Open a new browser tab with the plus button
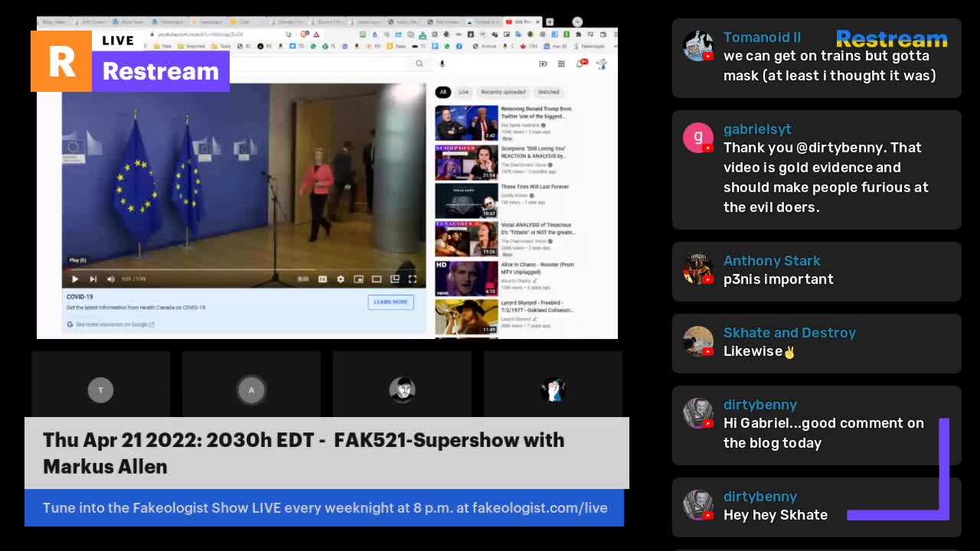This screenshot has width=980, height=551. [x=551, y=22]
